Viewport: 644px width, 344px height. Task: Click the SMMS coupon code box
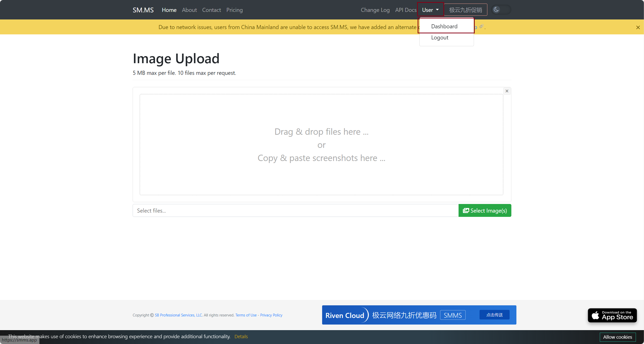pyautogui.click(x=452, y=315)
